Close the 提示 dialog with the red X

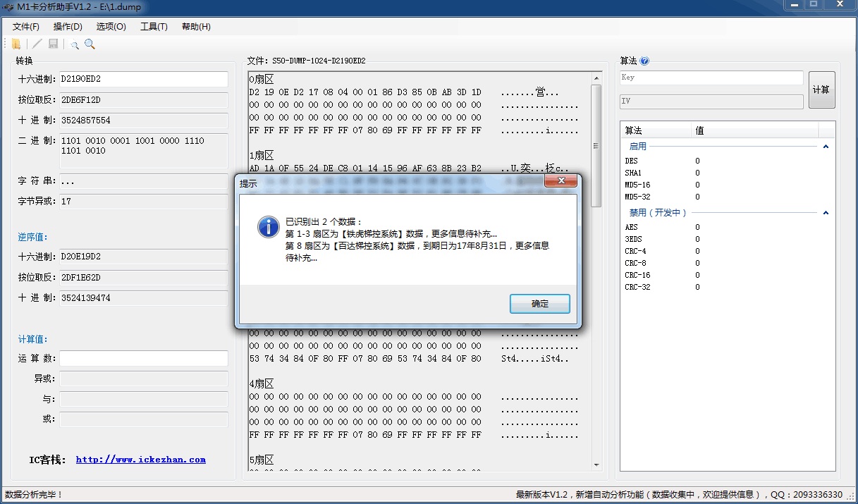(x=561, y=182)
